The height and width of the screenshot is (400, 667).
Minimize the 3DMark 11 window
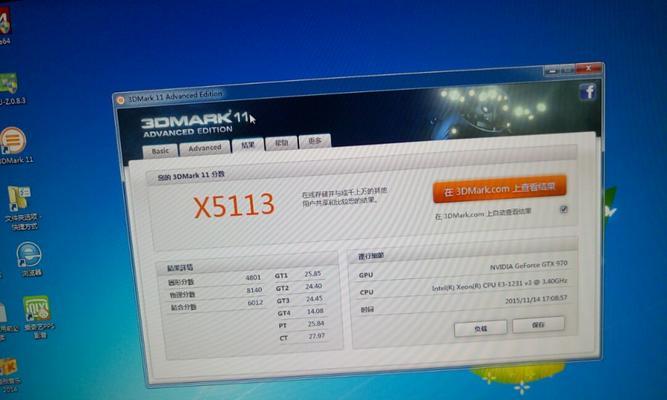point(552,71)
